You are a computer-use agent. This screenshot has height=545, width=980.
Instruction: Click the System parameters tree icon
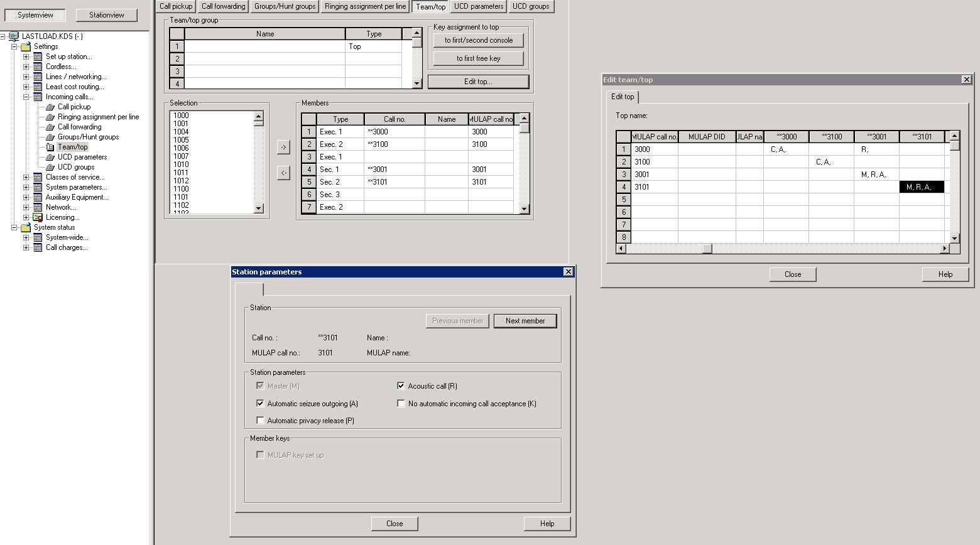click(38, 187)
